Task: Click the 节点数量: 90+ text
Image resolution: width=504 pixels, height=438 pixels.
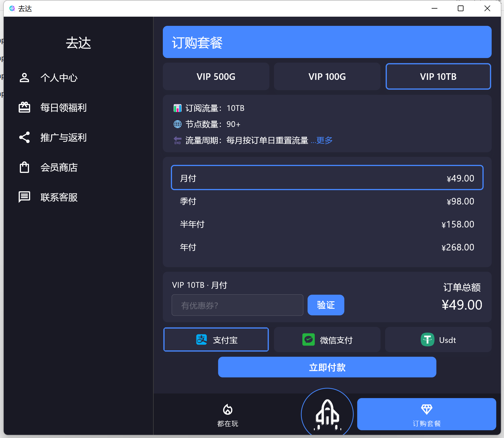Action: click(x=213, y=124)
